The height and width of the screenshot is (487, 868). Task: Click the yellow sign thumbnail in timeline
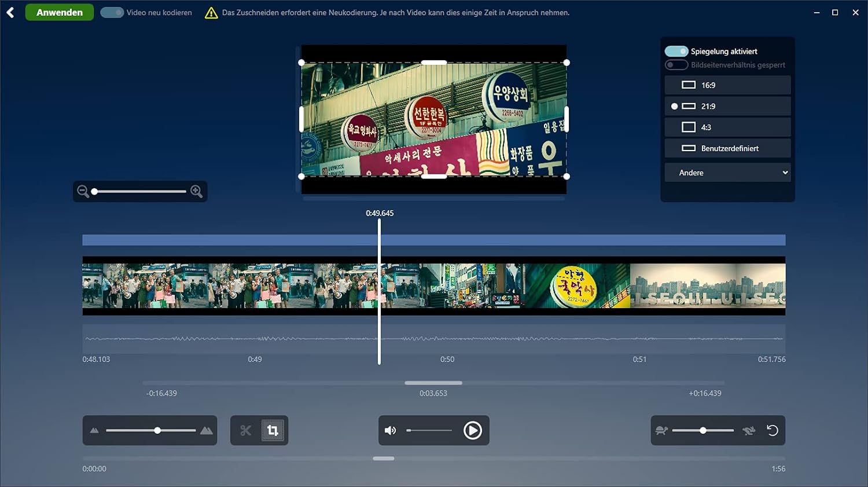click(x=577, y=286)
